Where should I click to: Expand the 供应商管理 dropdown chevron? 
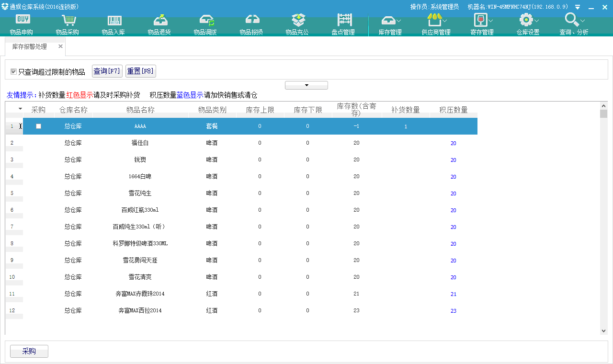[x=444, y=21]
